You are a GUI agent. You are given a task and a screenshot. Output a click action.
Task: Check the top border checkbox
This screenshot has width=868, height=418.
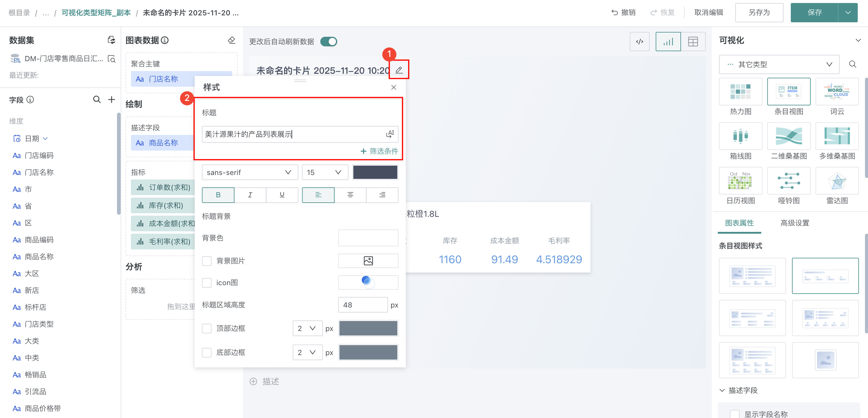point(207,328)
